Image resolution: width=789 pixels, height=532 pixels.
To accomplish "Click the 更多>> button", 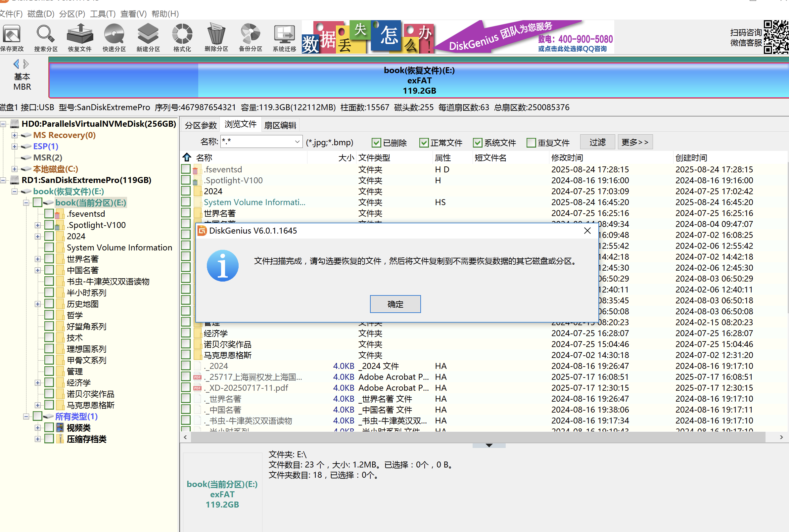I will [x=634, y=142].
